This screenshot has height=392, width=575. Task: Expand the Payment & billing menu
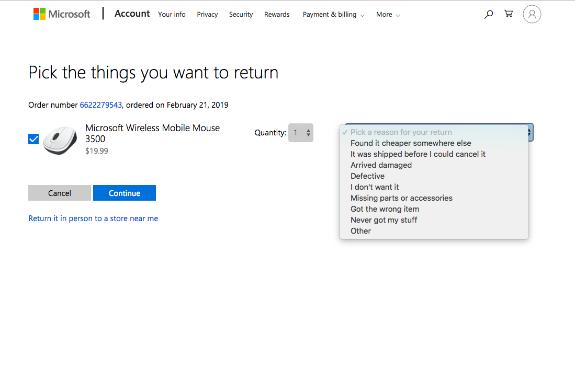tap(333, 15)
